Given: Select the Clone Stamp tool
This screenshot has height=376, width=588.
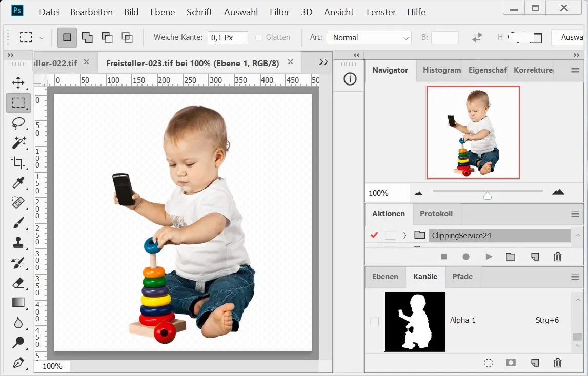Looking at the screenshot, I should 18,243.
